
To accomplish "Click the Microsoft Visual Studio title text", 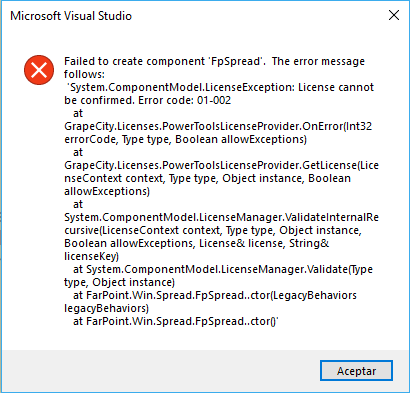I will [71, 16].
